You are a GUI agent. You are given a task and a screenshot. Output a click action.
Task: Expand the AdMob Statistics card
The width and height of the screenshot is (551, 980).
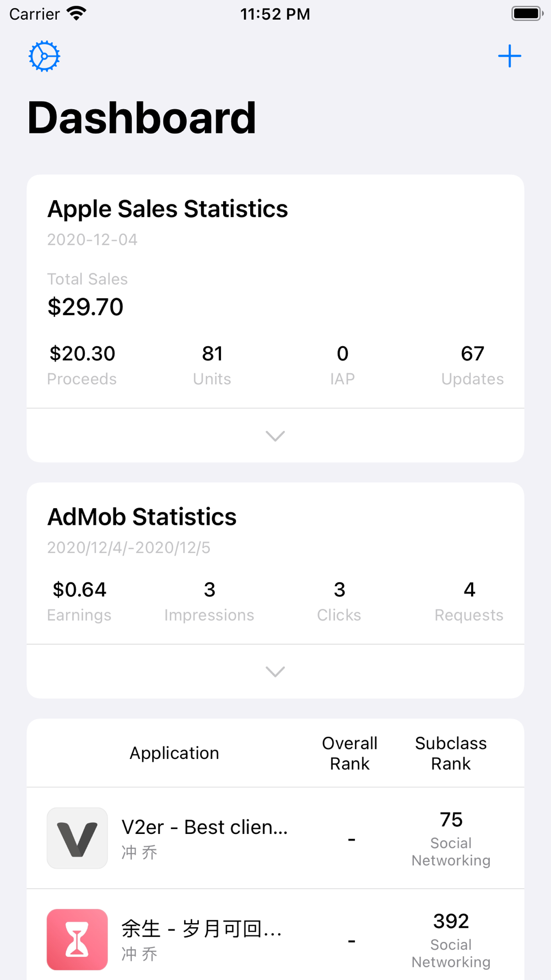(x=275, y=671)
